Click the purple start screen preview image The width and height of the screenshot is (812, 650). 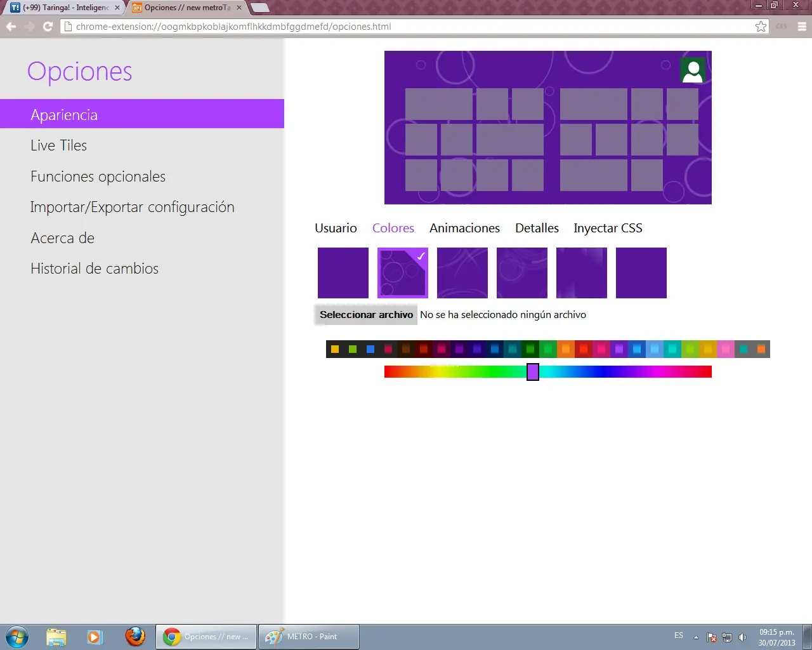548,128
